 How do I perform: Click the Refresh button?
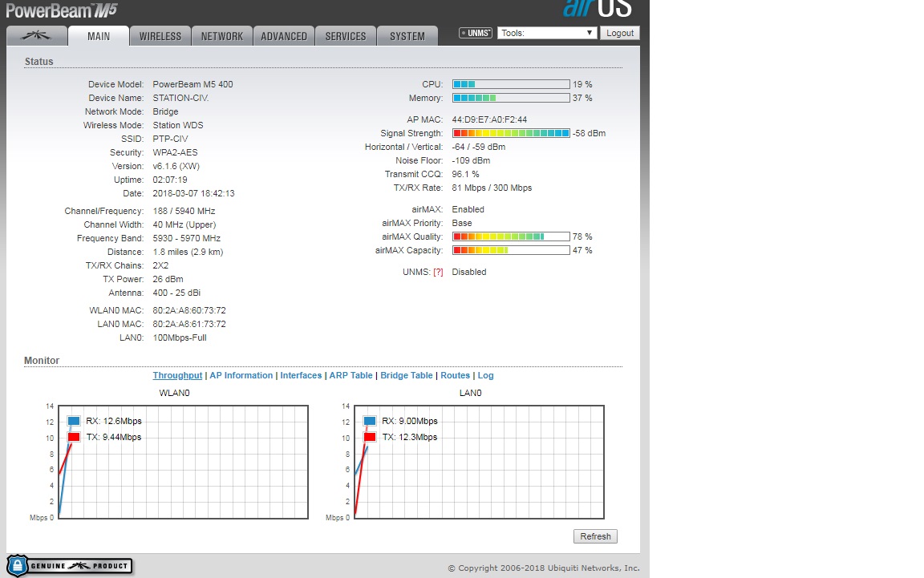point(595,536)
